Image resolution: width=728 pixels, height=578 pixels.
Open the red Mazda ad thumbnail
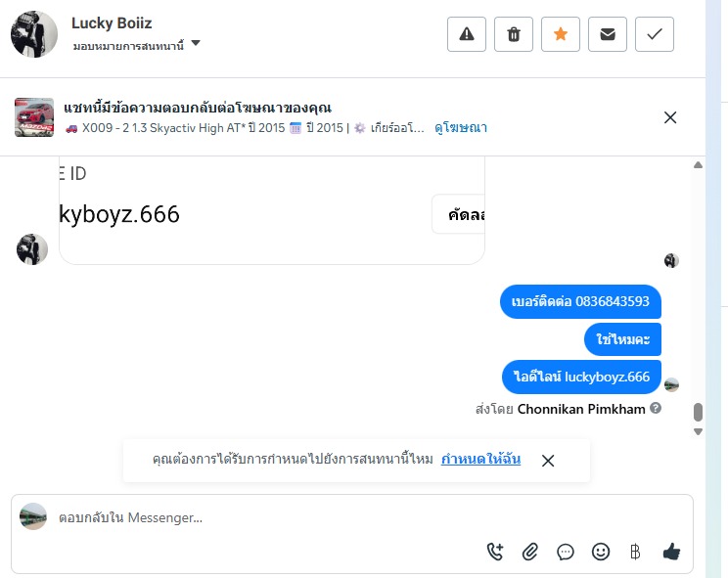tap(34, 117)
